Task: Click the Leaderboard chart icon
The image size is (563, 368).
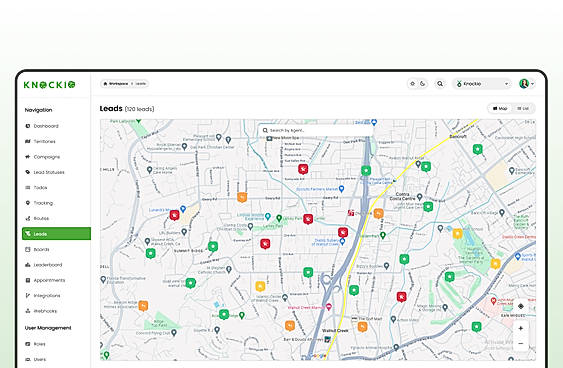Action: (28, 265)
